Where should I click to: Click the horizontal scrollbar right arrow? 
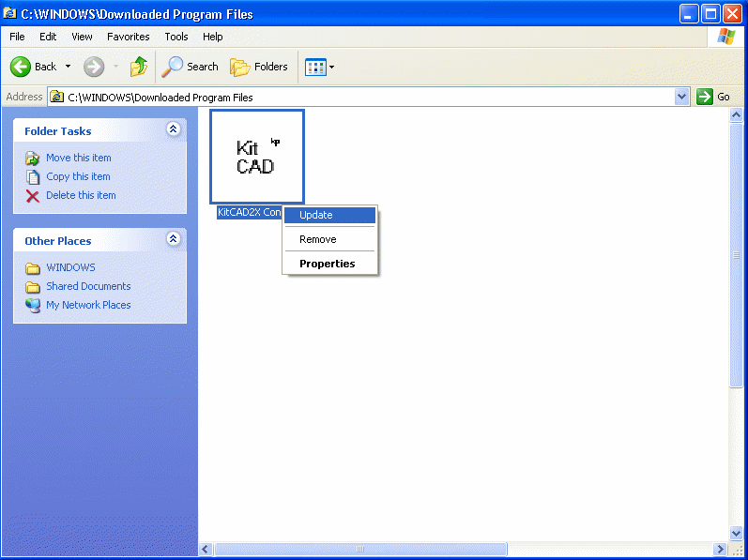(x=720, y=549)
